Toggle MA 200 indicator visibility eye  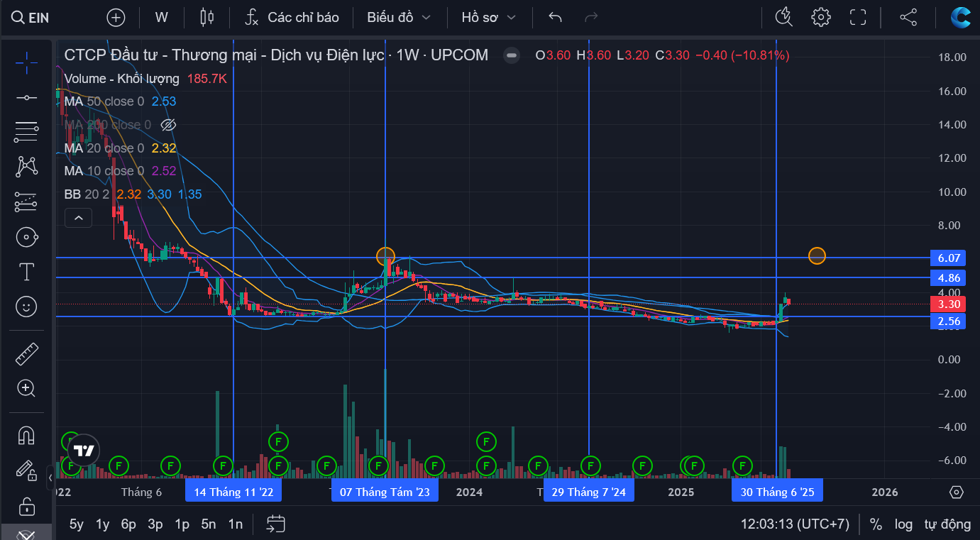click(x=168, y=125)
